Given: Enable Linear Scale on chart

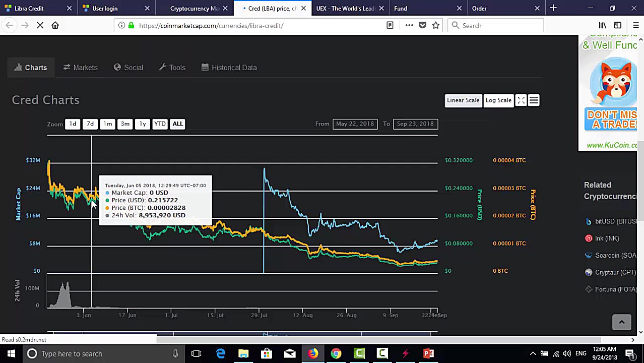Looking at the screenshot, I should [x=463, y=100].
